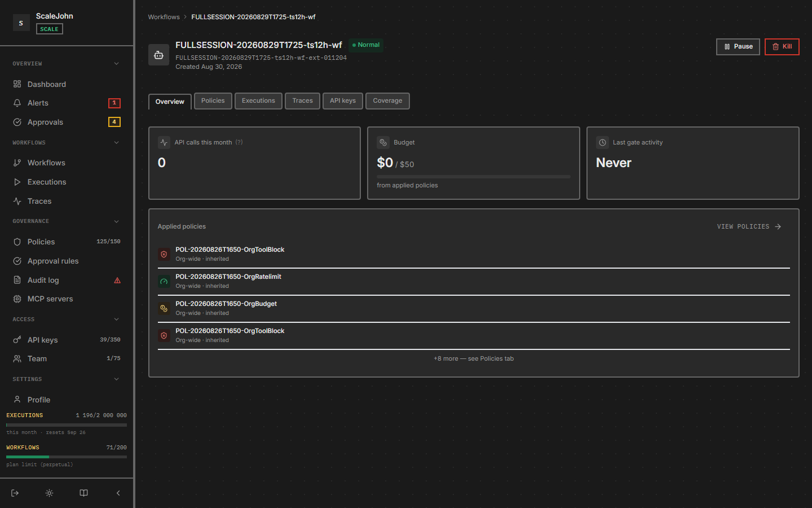Click the Created Aug 30, 2026 text

pos(209,67)
